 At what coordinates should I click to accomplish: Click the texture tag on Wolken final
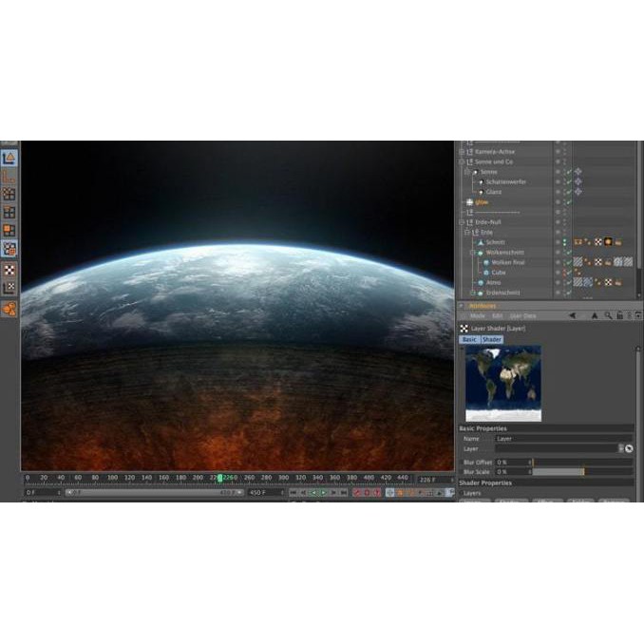coord(578,262)
